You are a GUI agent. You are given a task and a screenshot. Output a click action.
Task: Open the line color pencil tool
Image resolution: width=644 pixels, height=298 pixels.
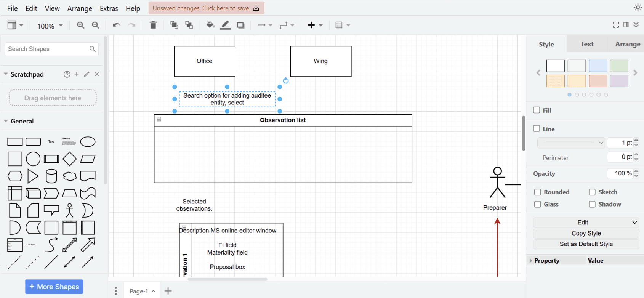tap(226, 25)
